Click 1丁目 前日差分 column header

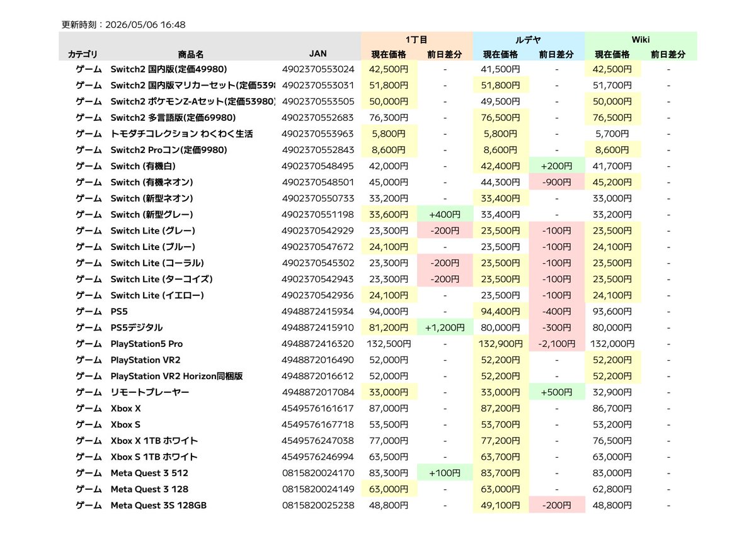tap(445, 55)
